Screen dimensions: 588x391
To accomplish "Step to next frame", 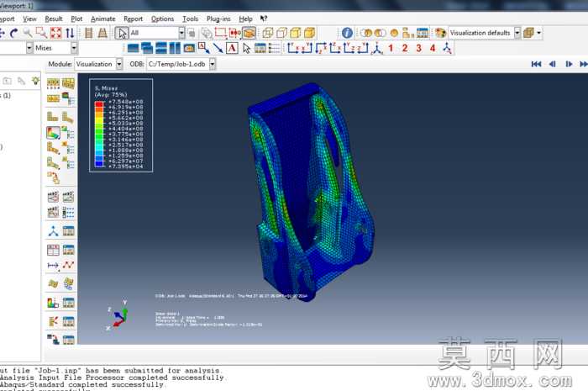I will tap(569, 64).
